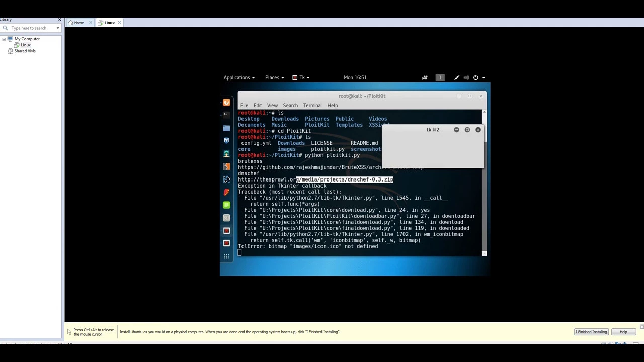Launch the terminal icon in Kali dock
The width and height of the screenshot is (644, 362).
tap(226, 115)
